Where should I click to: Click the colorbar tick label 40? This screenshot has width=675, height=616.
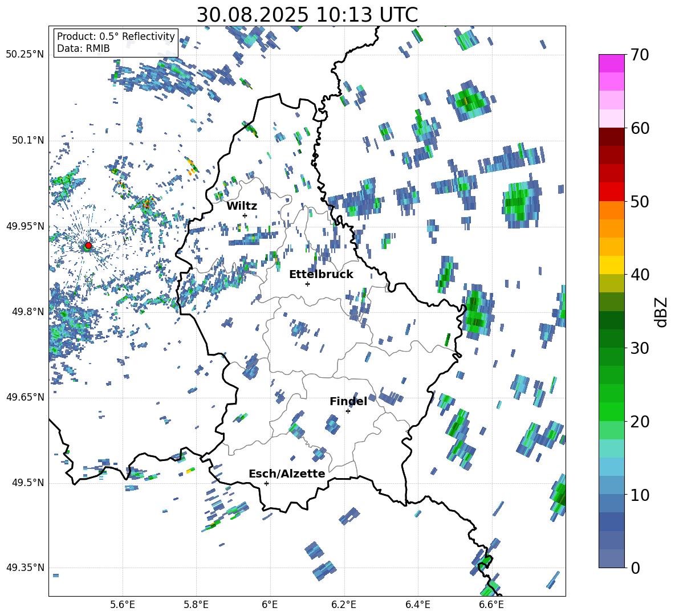coord(640,275)
